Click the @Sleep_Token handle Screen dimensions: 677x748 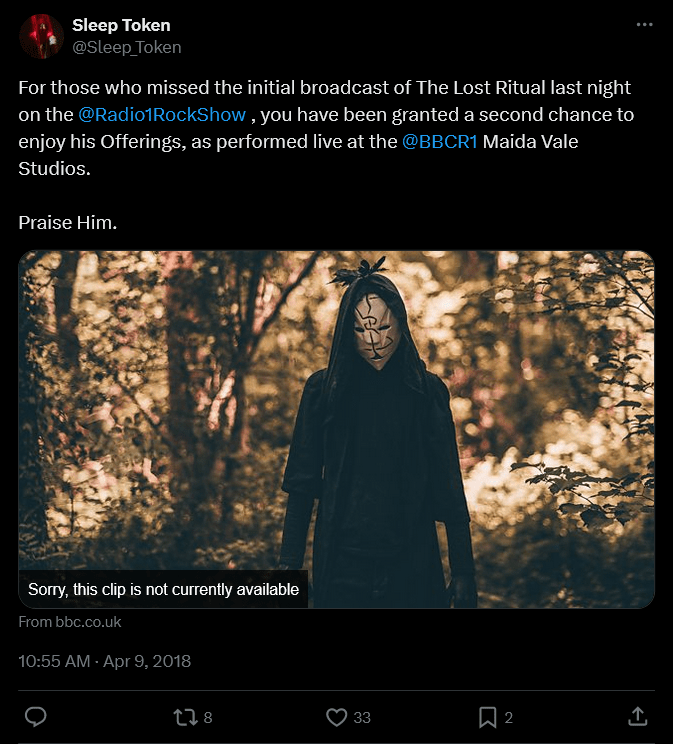point(126,47)
